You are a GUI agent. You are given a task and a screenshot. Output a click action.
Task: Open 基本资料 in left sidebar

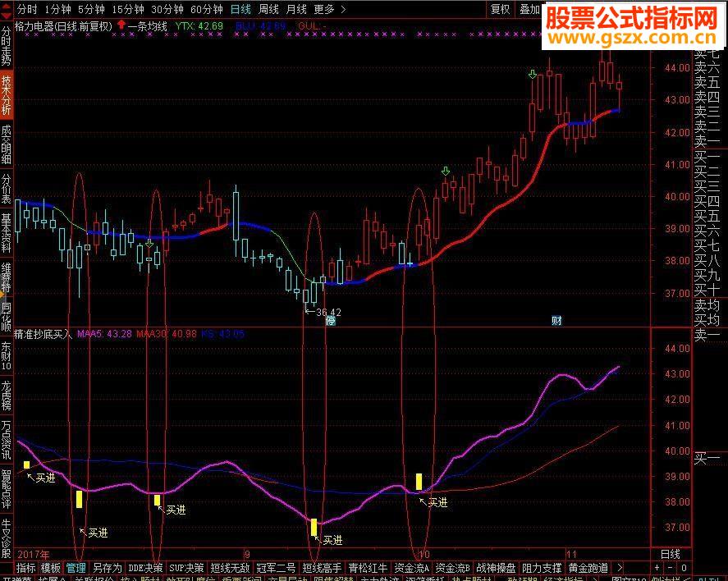pos(6,233)
